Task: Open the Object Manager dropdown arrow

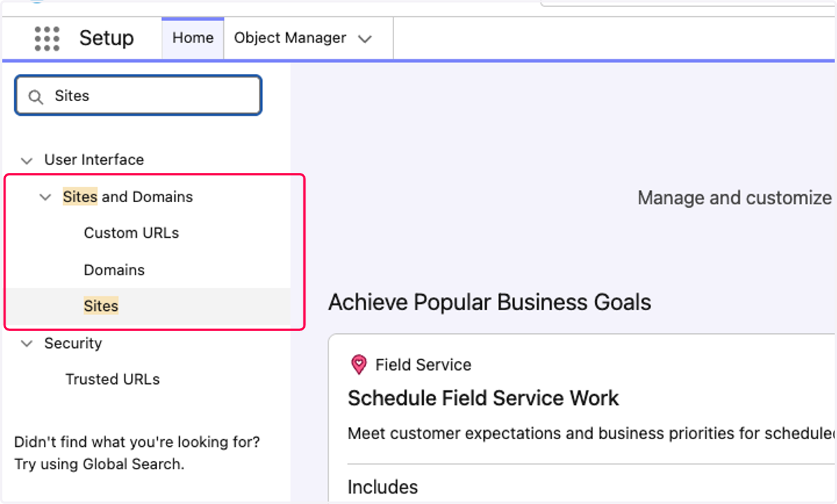Action: (x=364, y=39)
